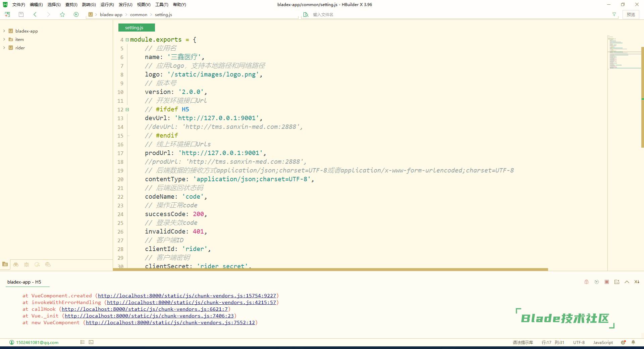Go back with the left arrow
This screenshot has height=349, width=644.
click(x=35, y=14)
